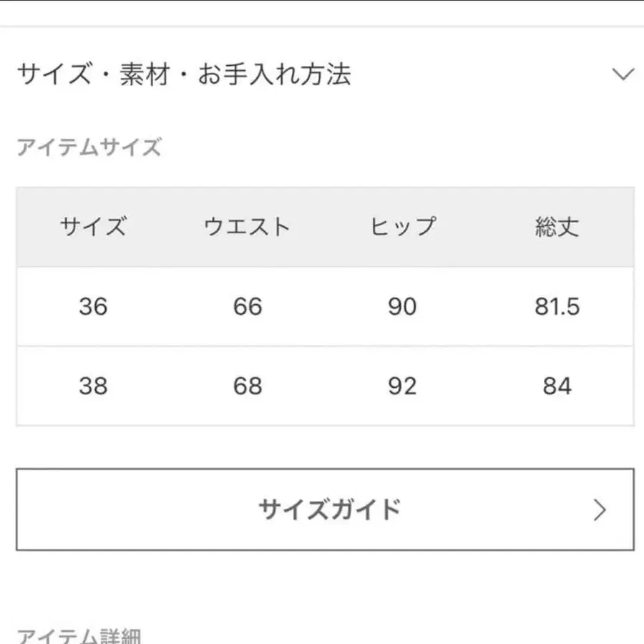Select the hip value 90 for size 36
Viewport: 644px width, 644px height.
[x=403, y=306]
